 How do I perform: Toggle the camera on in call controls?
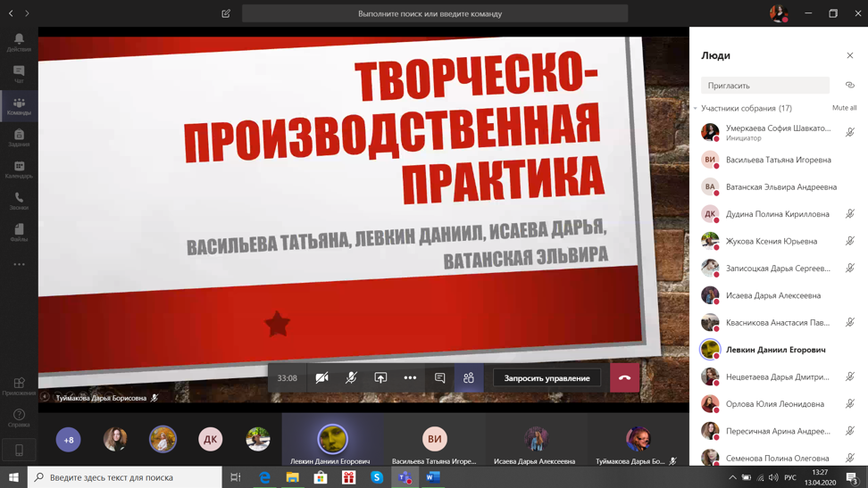pyautogui.click(x=321, y=378)
